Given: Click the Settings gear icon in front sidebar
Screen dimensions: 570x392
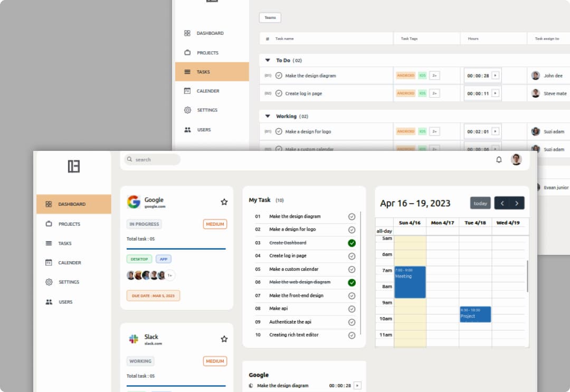Looking at the screenshot, I should [49, 282].
